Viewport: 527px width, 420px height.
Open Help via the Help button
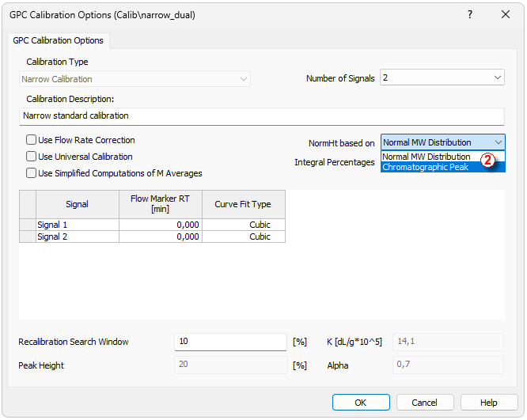[x=489, y=403]
